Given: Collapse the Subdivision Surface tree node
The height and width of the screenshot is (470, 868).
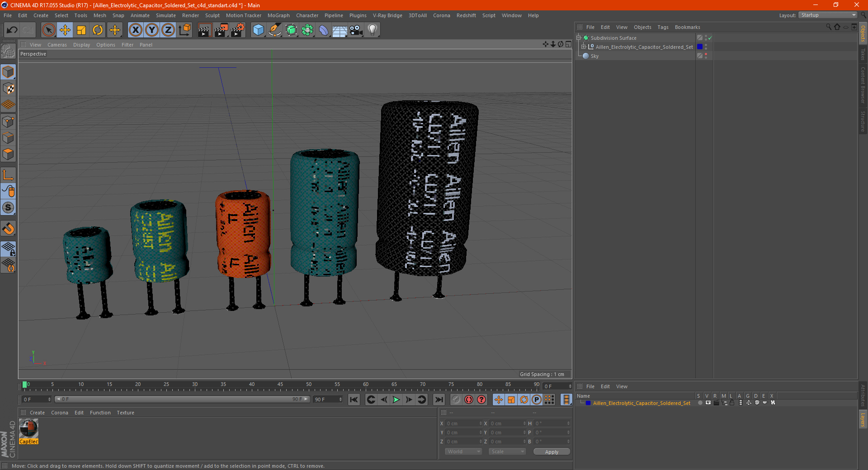Looking at the screenshot, I should point(579,38).
